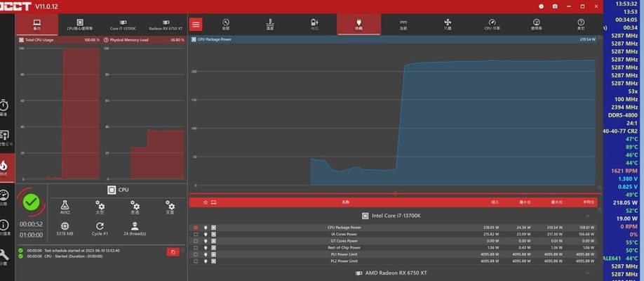Select the current monitoring tab
This screenshot has width=644, height=281.
click(x=403, y=25)
